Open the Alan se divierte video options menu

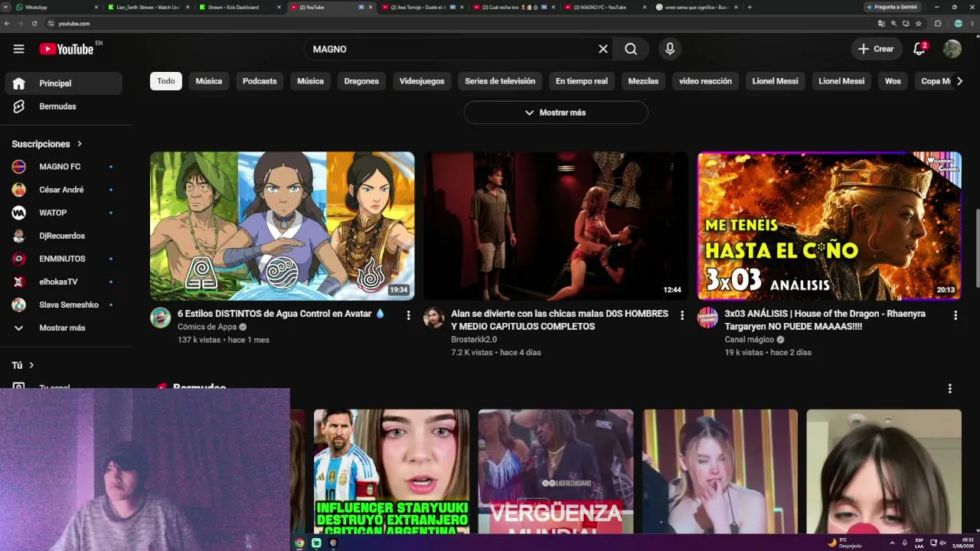click(682, 315)
